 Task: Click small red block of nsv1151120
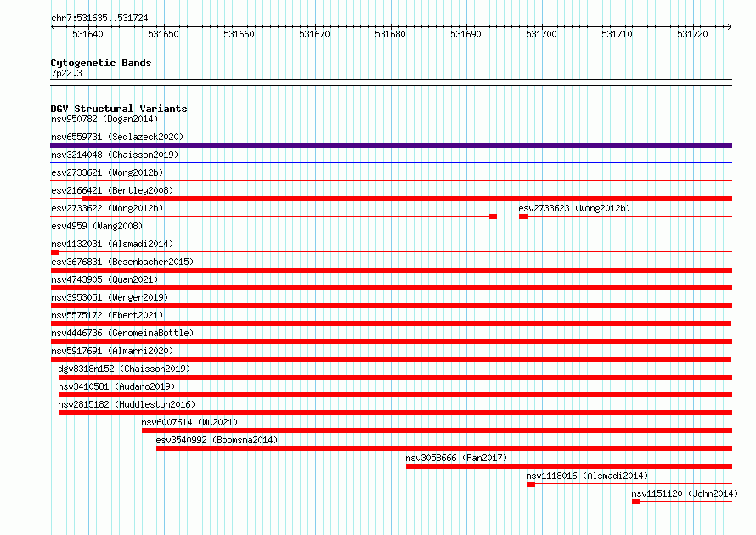(636, 502)
